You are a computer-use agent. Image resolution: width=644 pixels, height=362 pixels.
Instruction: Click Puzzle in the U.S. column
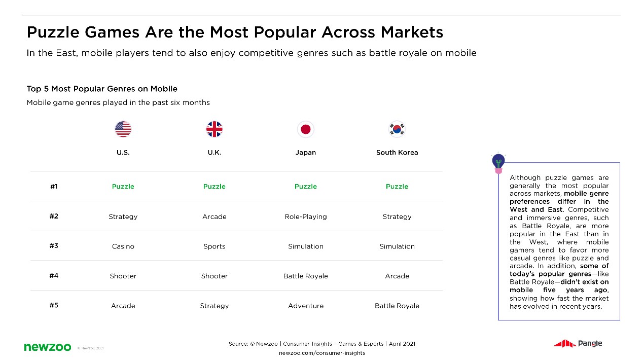123,187
